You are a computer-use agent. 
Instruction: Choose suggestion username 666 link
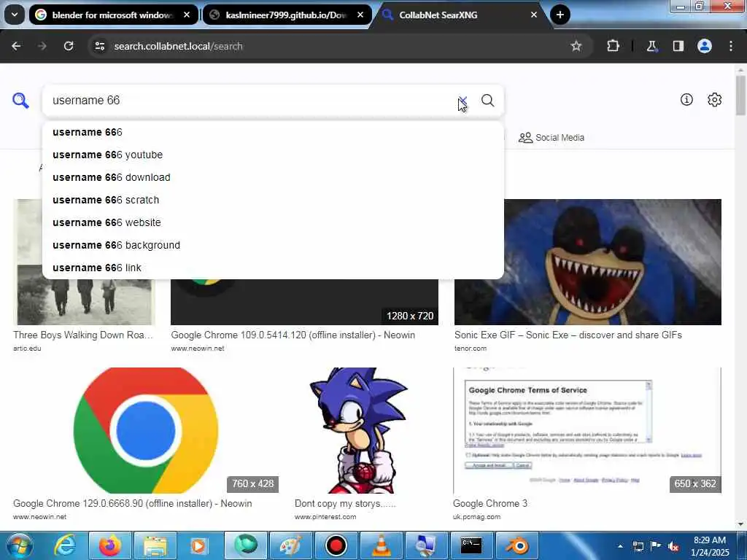273,268
